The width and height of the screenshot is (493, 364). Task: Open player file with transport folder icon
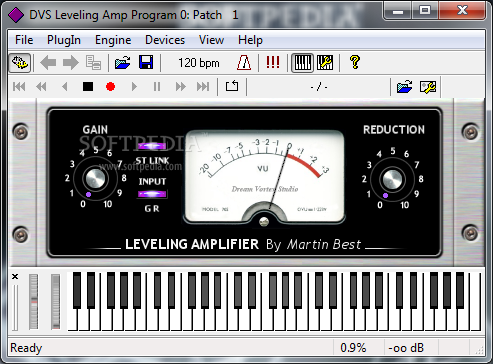[x=404, y=87]
